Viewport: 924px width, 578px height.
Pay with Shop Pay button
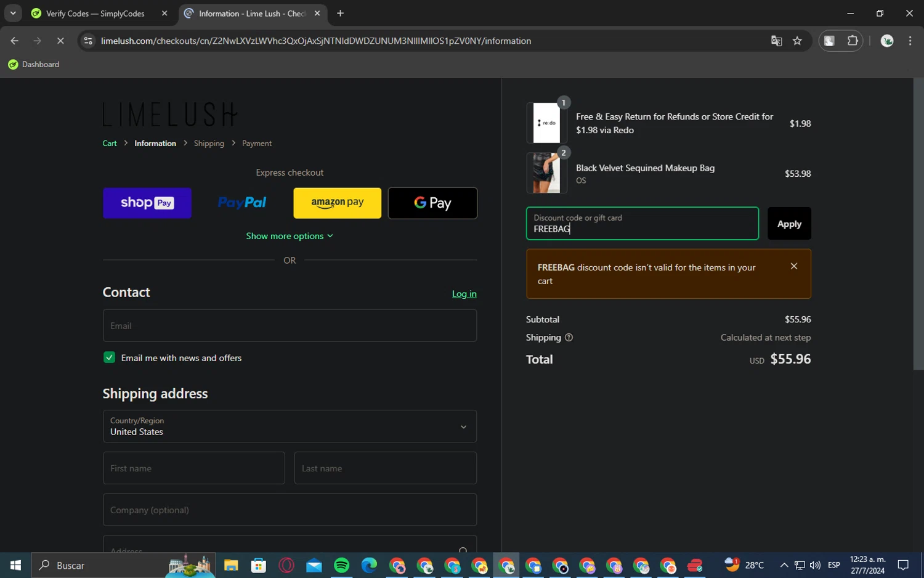tap(147, 203)
